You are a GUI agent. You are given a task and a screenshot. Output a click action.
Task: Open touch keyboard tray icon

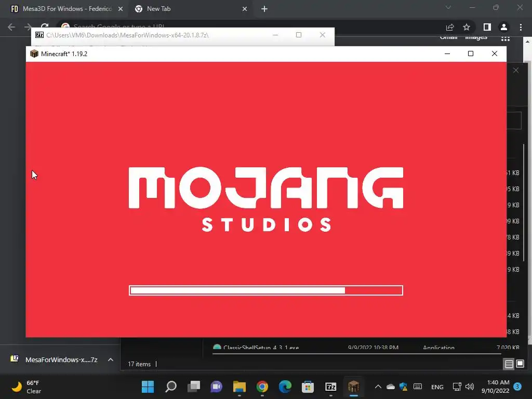tap(418, 387)
